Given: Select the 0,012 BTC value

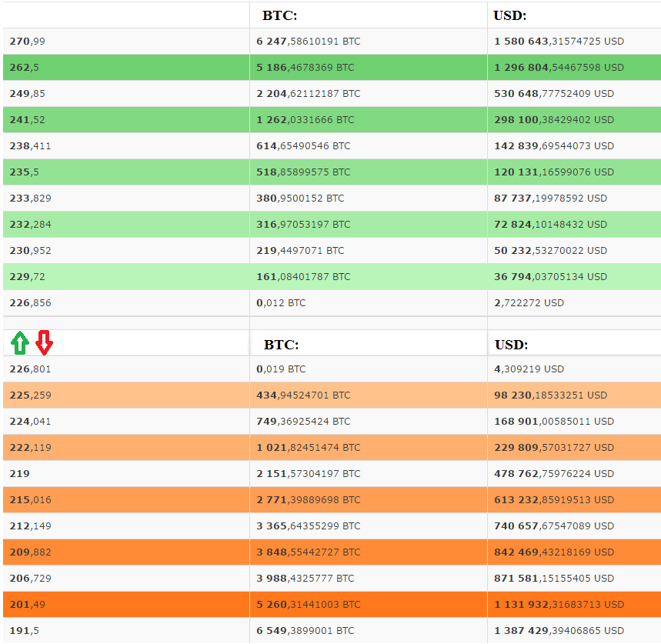Looking at the screenshot, I should (x=281, y=302).
